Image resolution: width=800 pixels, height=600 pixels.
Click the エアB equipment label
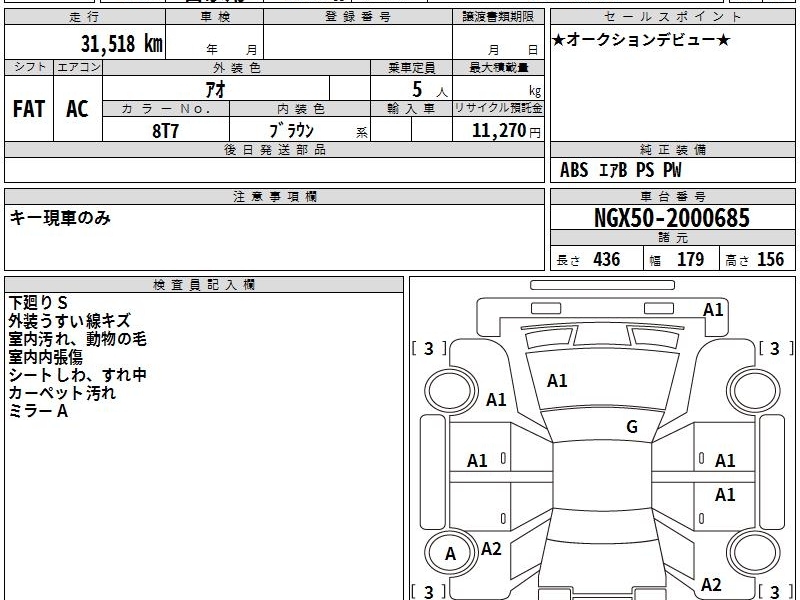point(613,170)
